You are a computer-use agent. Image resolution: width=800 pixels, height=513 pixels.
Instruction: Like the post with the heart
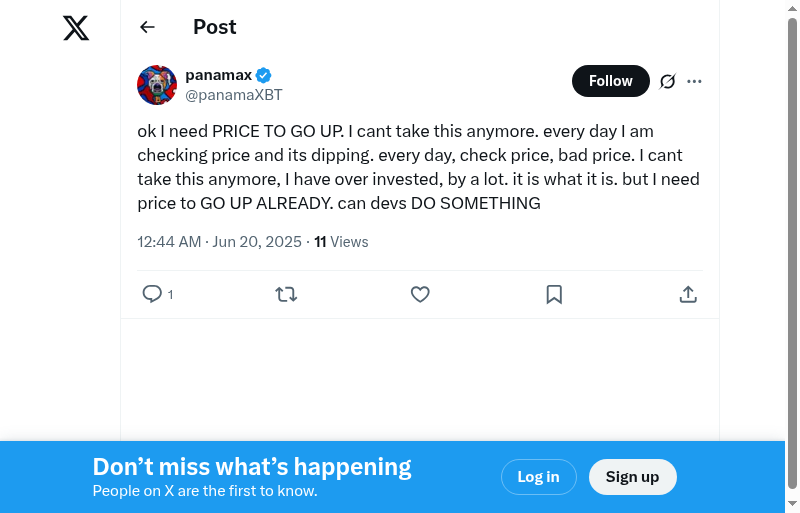coord(420,294)
